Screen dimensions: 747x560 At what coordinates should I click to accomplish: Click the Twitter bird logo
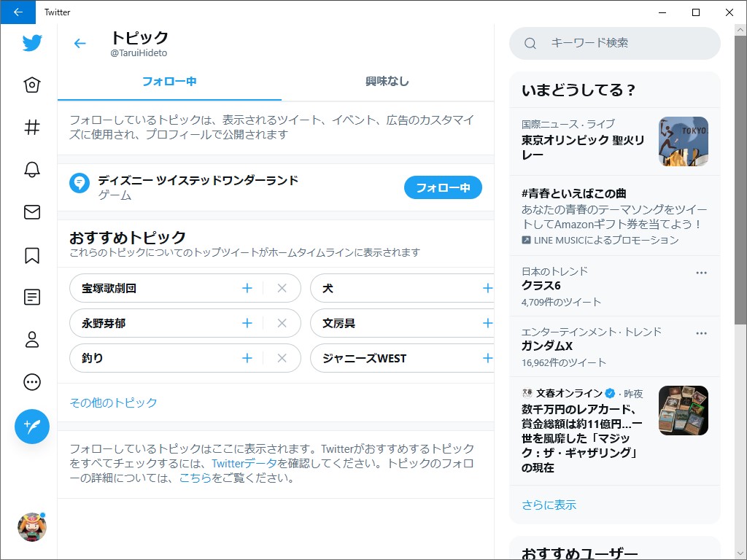point(31,43)
